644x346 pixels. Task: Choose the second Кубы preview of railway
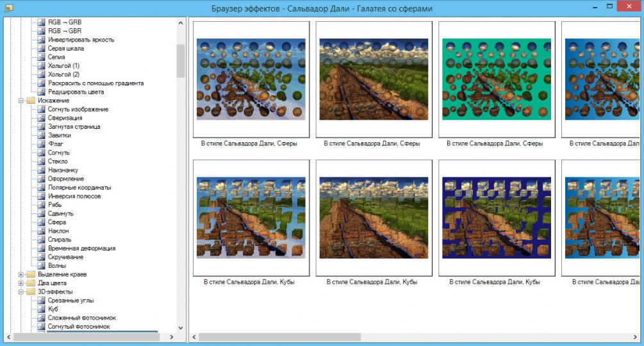374,218
